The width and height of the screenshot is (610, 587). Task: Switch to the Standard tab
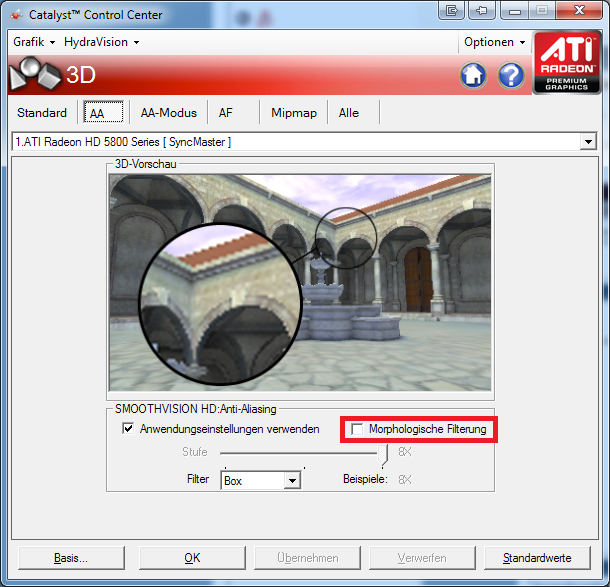click(x=42, y=113)
